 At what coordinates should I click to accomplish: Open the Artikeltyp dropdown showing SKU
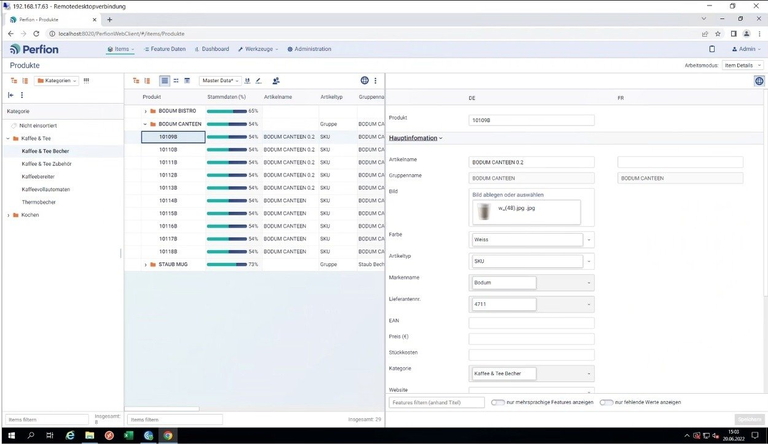pyautogui.click(x=589, y=261)
